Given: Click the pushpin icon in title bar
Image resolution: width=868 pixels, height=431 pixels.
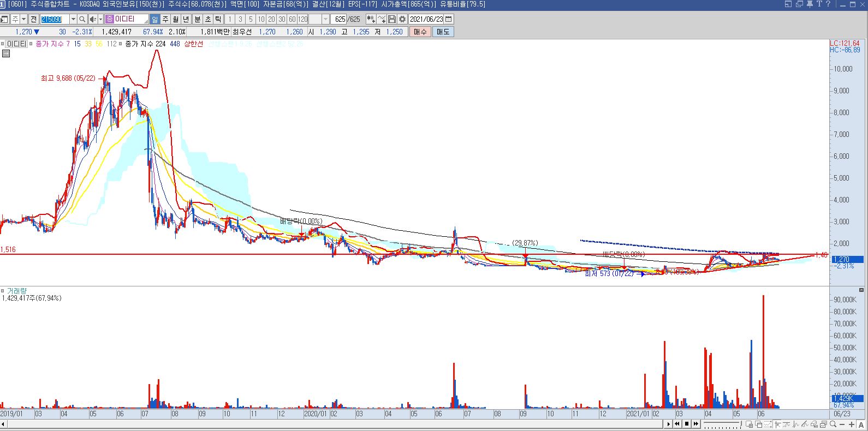Looking at the screenshot, I should (x=810, y=4).
